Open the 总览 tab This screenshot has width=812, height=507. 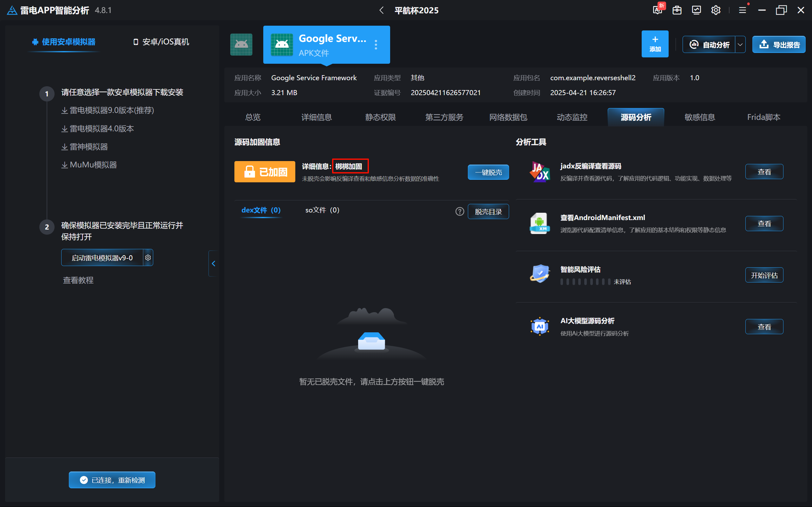[x=253, y=117]
